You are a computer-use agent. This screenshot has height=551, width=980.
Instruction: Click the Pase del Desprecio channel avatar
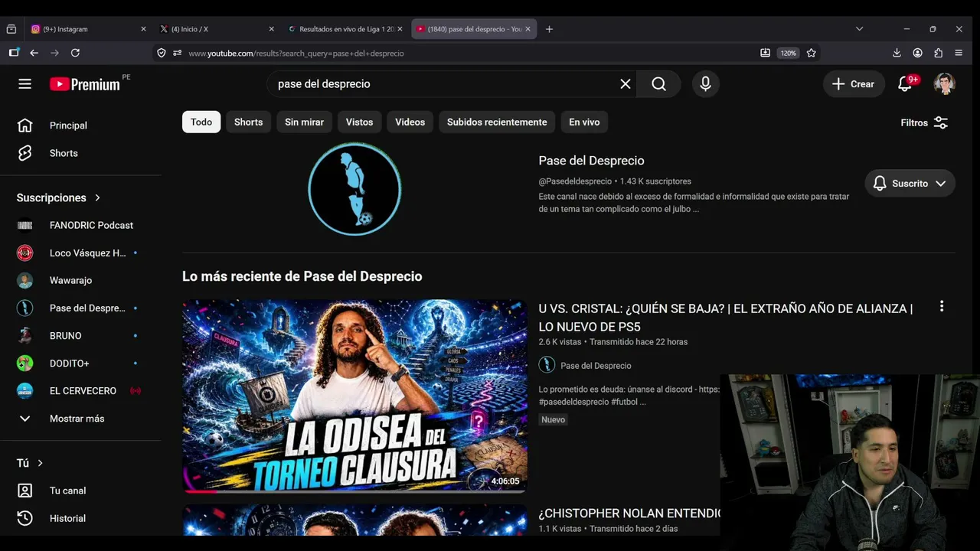[354, 189]
